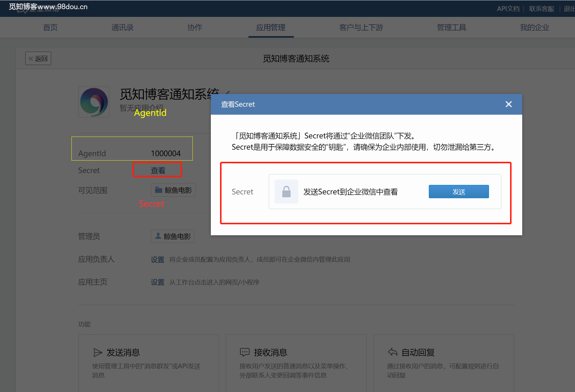Click the AgentId value 1000004

click(x=166, y=153)
